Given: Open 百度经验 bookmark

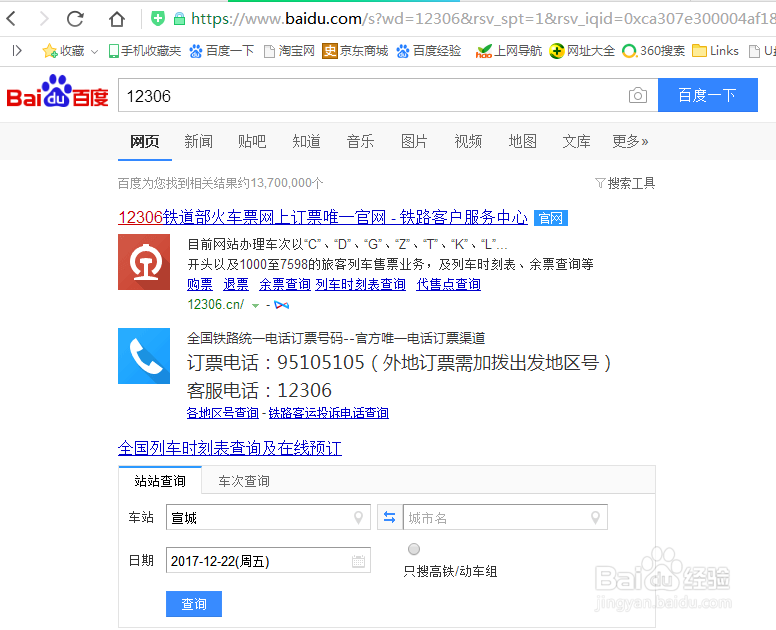Looking at the screenshot, I should (429, 50).
